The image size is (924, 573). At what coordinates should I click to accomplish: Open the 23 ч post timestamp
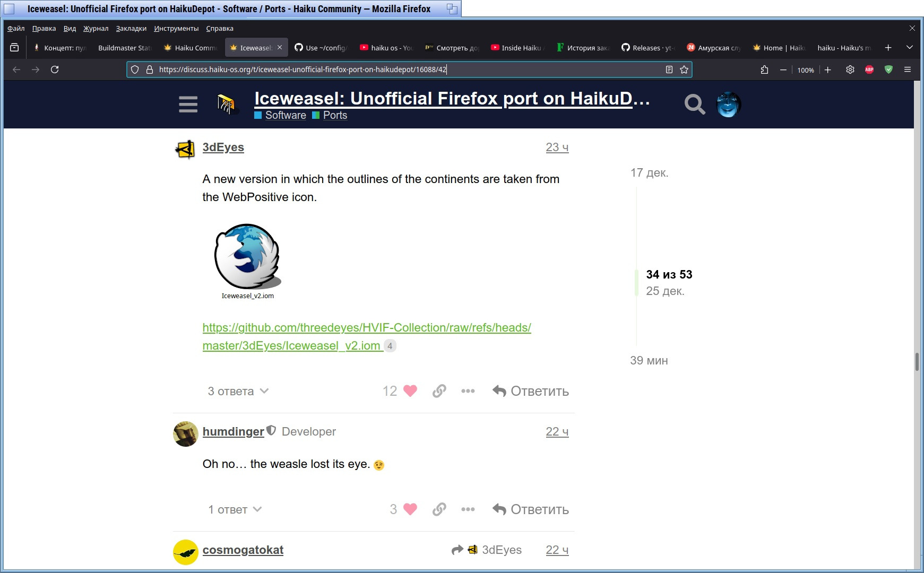coord(557,147)
